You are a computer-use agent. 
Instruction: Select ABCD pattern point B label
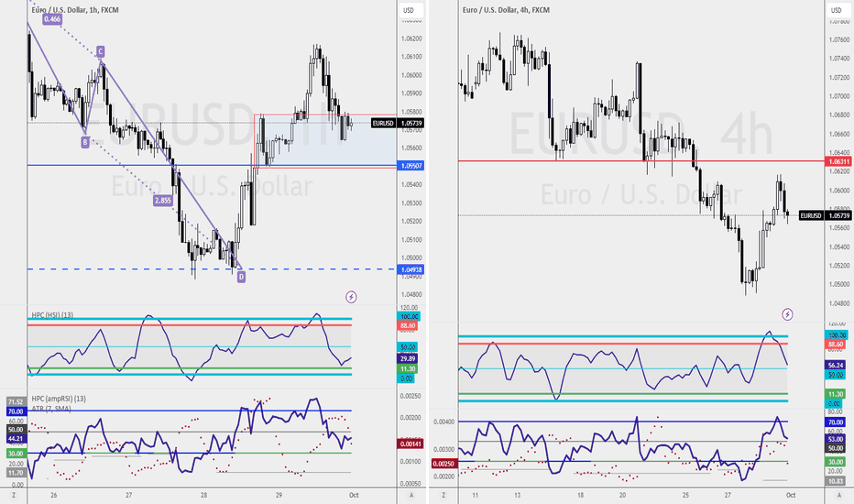pos(85,143)
